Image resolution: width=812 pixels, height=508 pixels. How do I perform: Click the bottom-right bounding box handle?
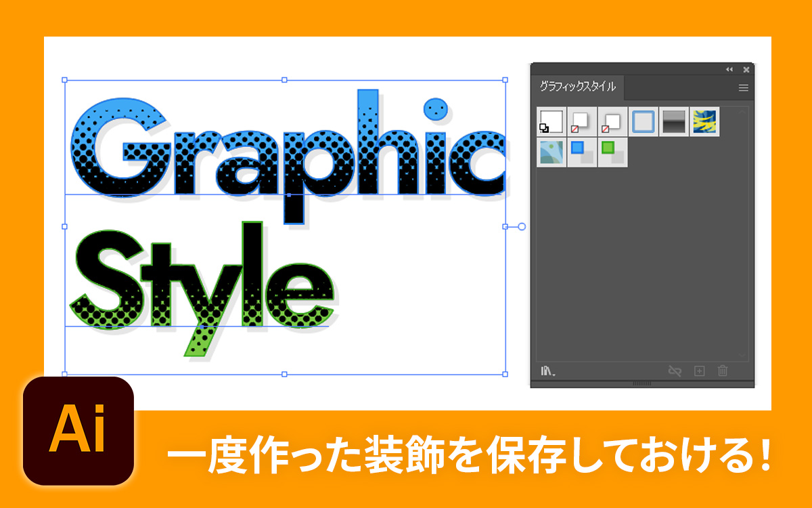[505, 374]
